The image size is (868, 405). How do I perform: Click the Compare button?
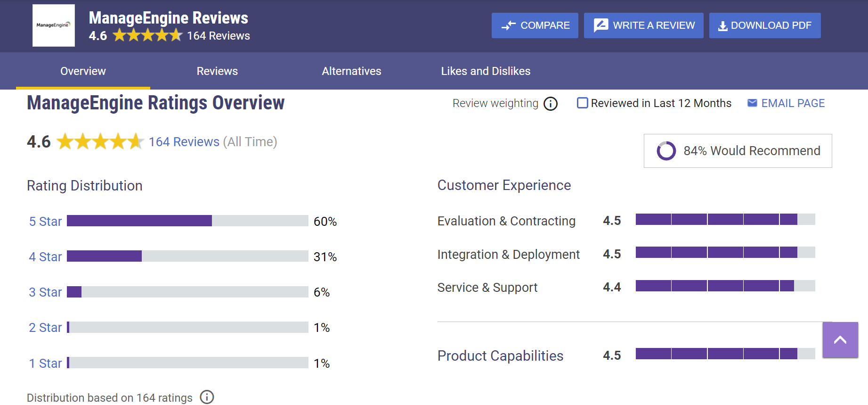pyautogui.click(x=535, y=25)
